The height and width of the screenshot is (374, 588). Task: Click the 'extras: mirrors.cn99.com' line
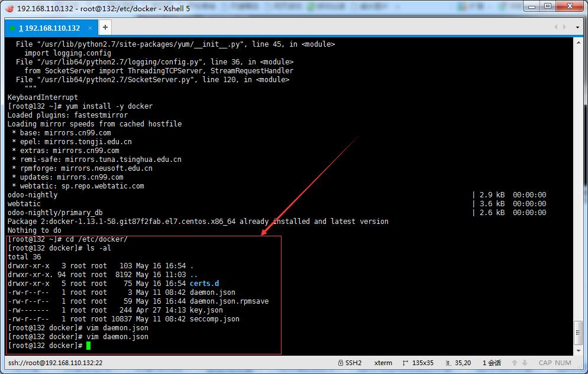(66, 151)
